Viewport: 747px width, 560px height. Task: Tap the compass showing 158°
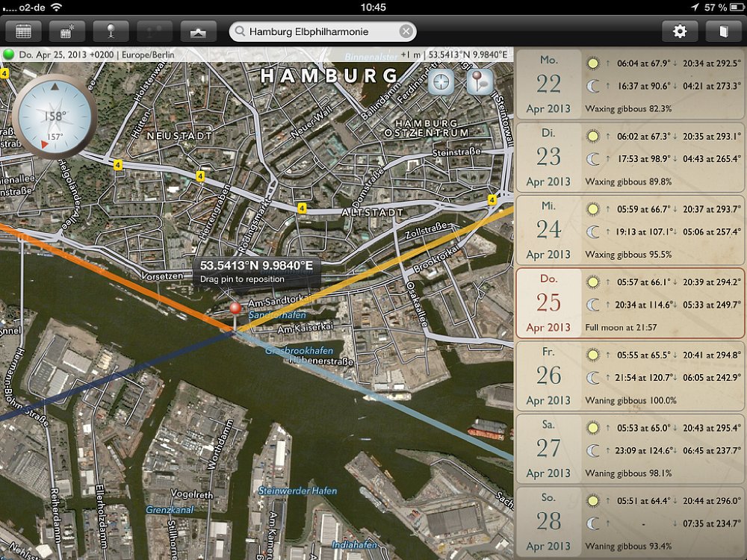point(54,115)
